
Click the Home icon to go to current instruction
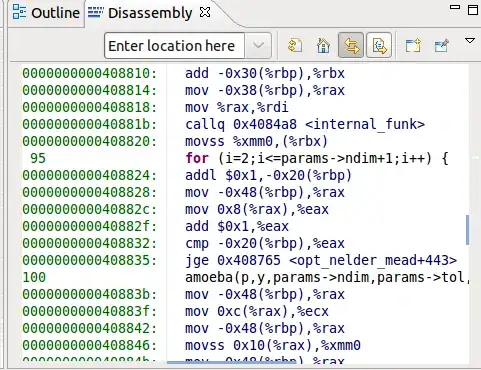[x=323, y=45]
